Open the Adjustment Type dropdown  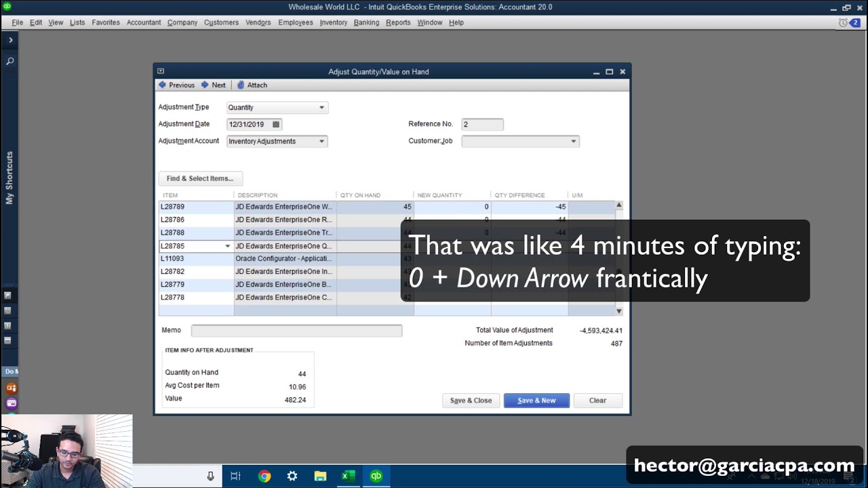click(x=321, y=108)
